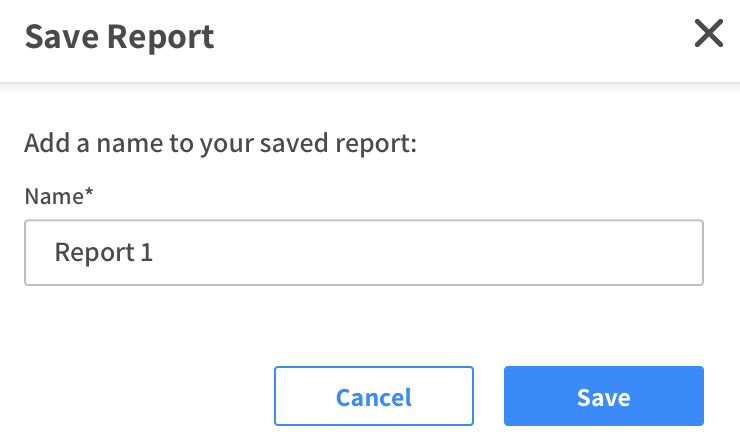Dismiss the dialog with the X icon

click(708, 35)
